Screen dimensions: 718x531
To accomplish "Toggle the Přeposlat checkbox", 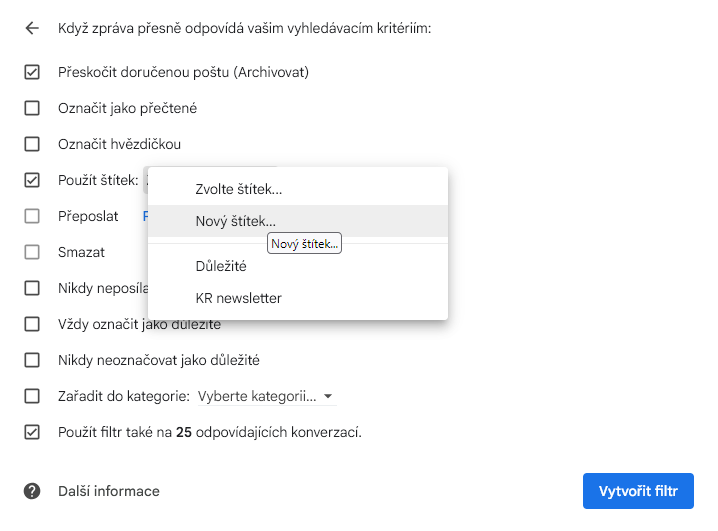I will [32, 216].
